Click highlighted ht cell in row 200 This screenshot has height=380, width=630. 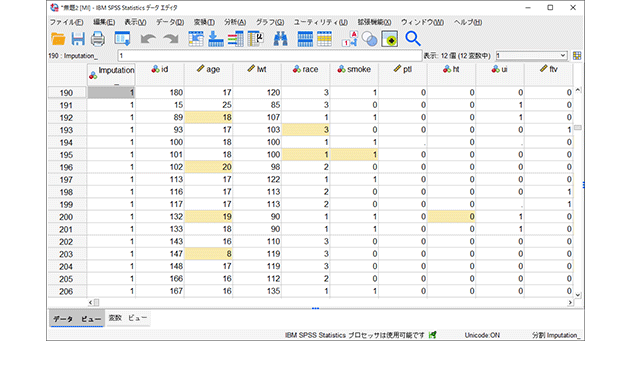(452, 217)
